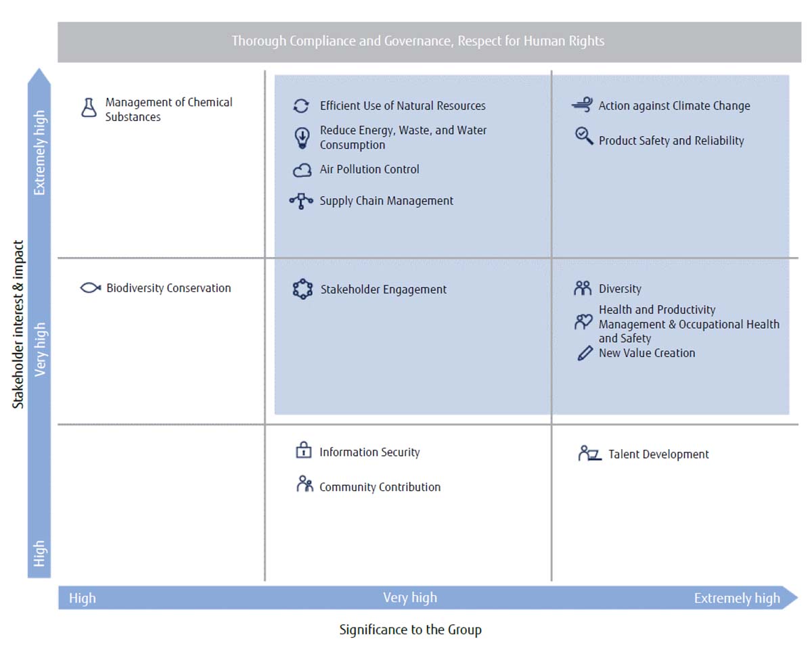The image size is (812, 656).
Task: Click the Thorough Compliance and Governance header banner
Action: coord(429,41)
